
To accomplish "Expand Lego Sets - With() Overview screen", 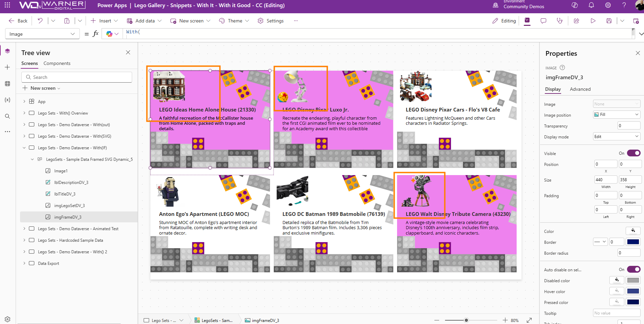I will tap(24, 113).
